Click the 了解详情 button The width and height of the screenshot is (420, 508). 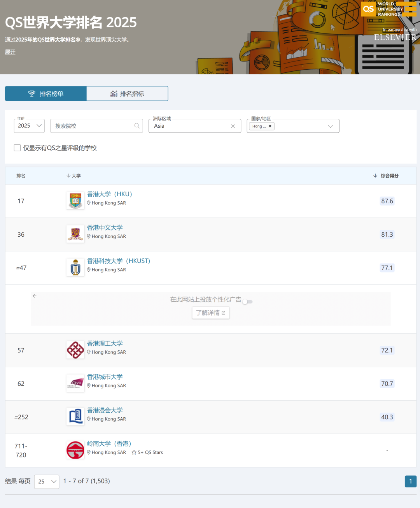[x=210, y=313]
